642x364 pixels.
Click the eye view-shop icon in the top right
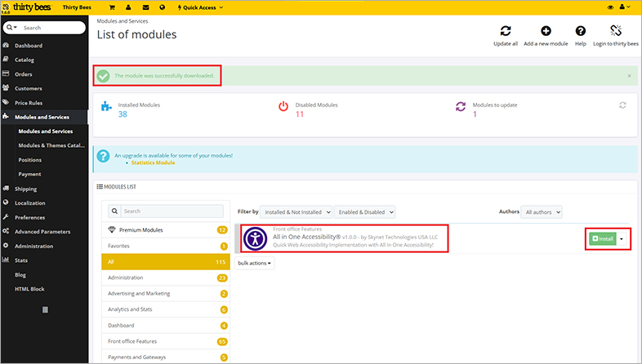610,7
